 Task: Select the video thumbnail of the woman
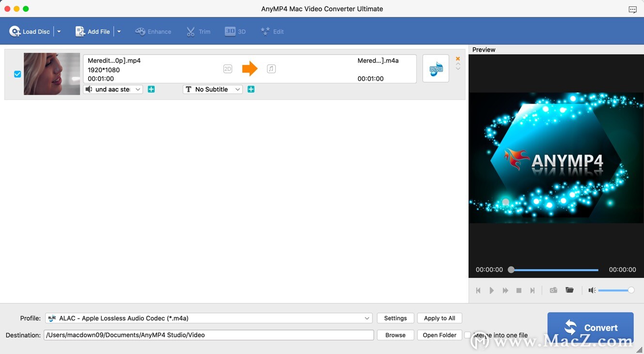point(52,74)
